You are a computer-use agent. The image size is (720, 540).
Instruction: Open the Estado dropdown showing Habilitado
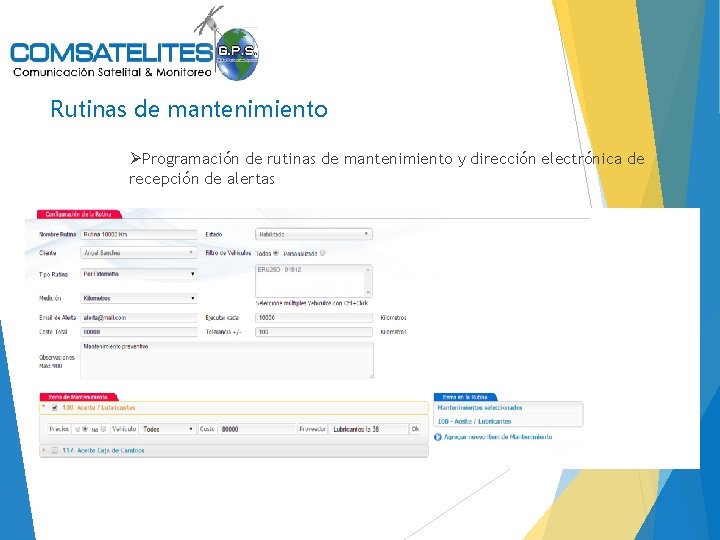coord(314,234)
